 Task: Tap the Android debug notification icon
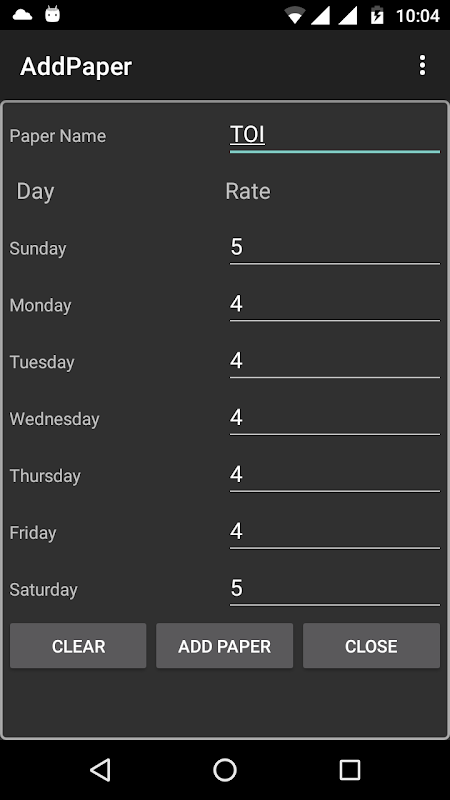[x=53, y=14]
